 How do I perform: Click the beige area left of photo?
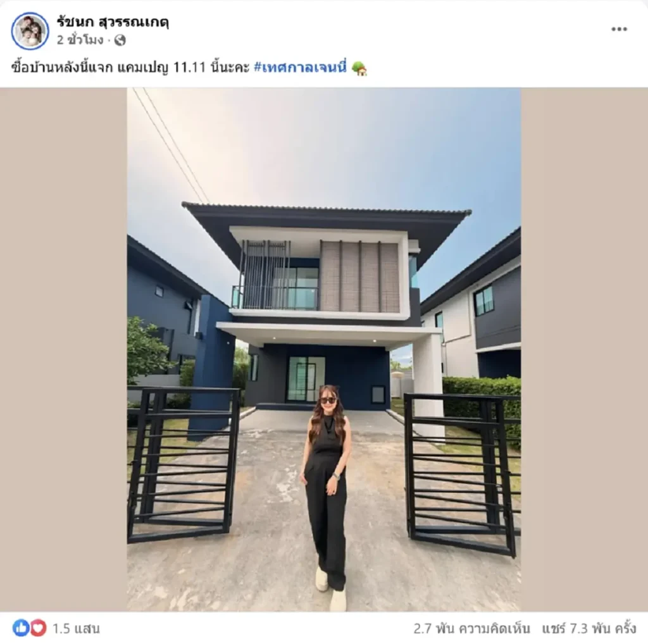(x=63, y=349)
